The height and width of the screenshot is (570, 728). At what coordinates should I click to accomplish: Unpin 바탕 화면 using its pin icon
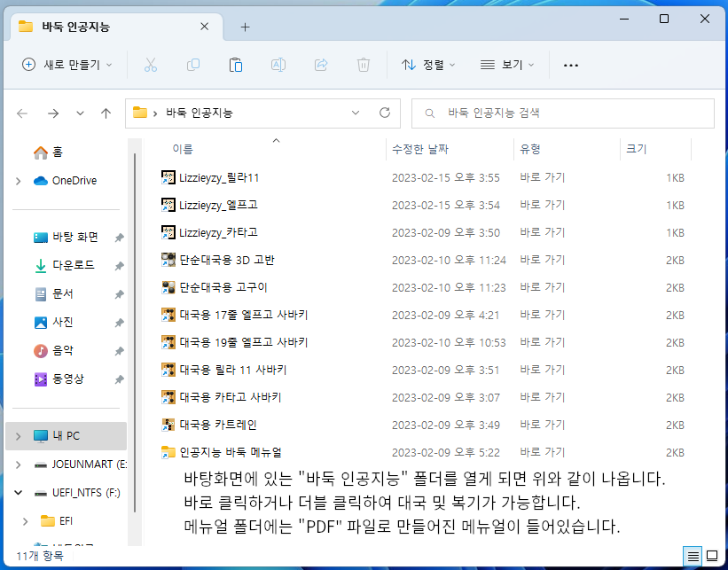click(x=120, y=238)
